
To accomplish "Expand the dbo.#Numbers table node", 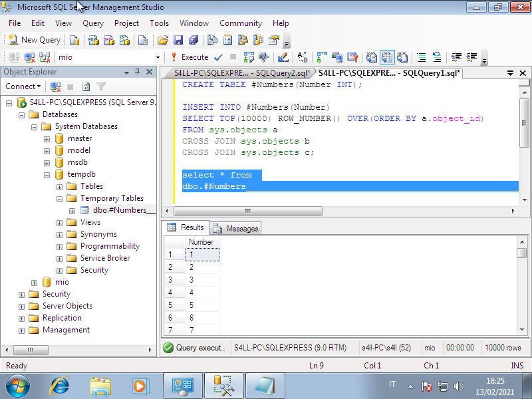I will pos(72,211).
